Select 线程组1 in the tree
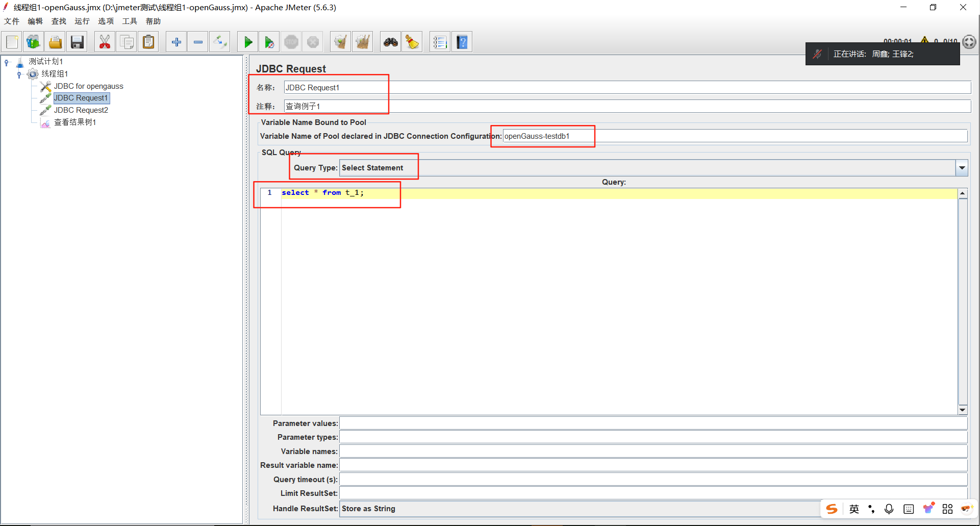 [55, 74]
